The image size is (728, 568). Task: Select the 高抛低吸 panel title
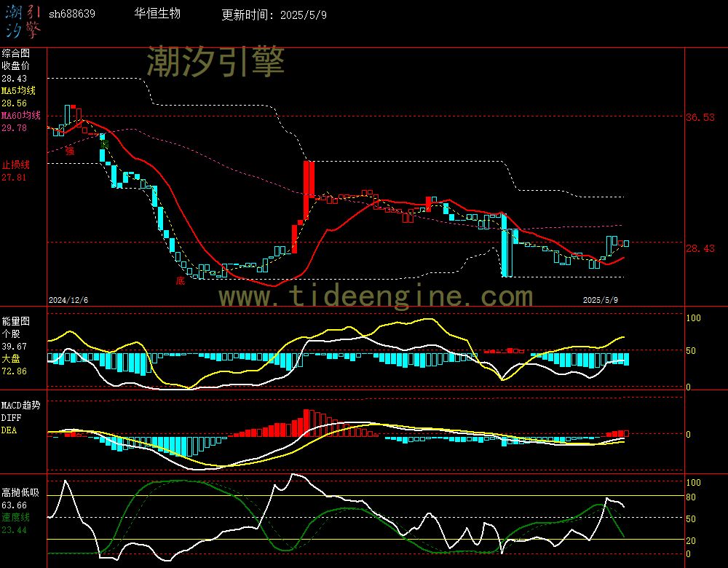[x=20, y=493]
